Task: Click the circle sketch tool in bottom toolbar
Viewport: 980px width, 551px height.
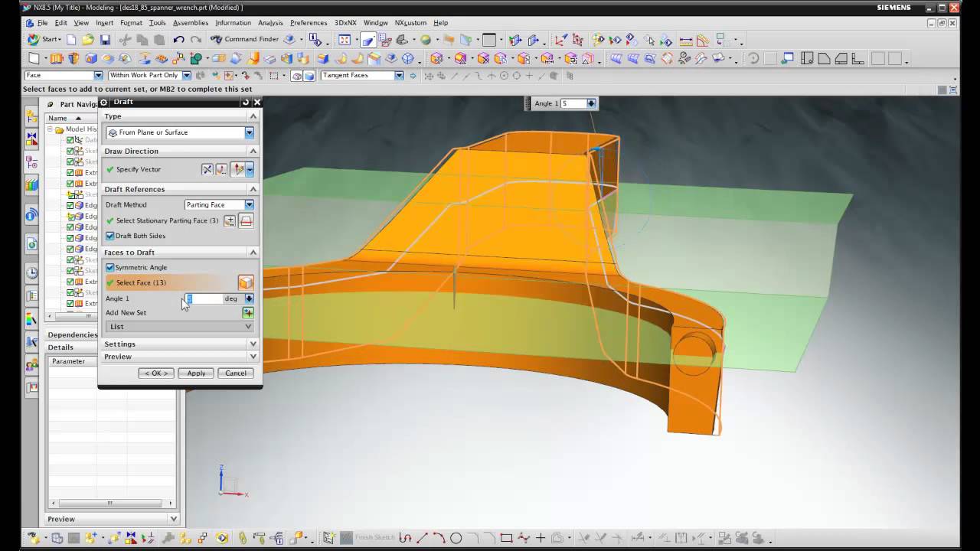Action: 456,538
